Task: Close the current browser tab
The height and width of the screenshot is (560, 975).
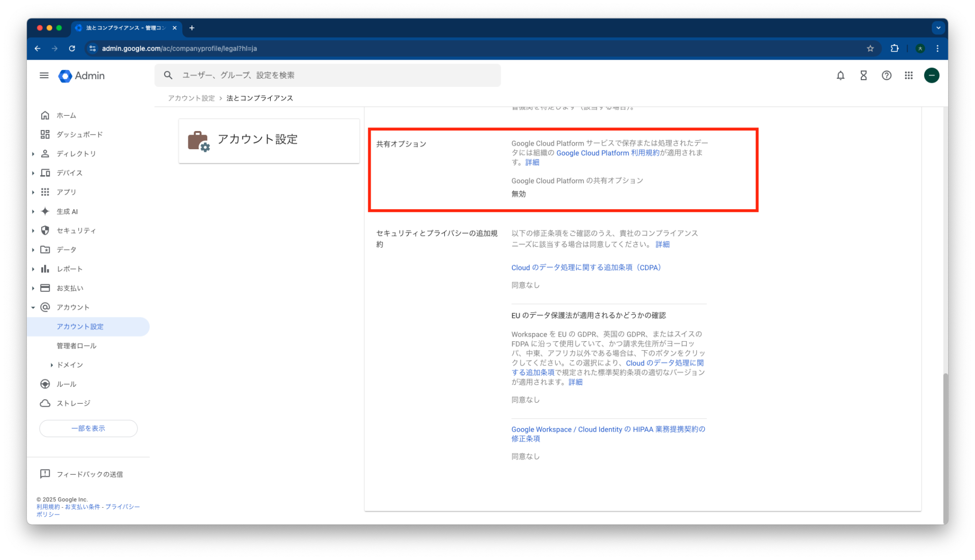Action: click(x=175, y=28)
